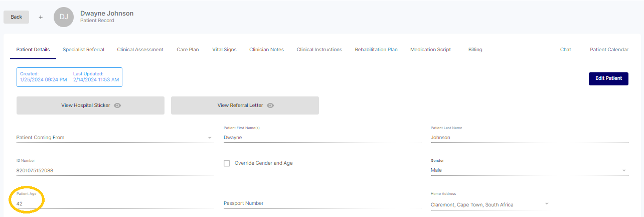Viewport: 644px width, 217px height.
Task: Click the DJ patient avatar
Action: (64, 17)
